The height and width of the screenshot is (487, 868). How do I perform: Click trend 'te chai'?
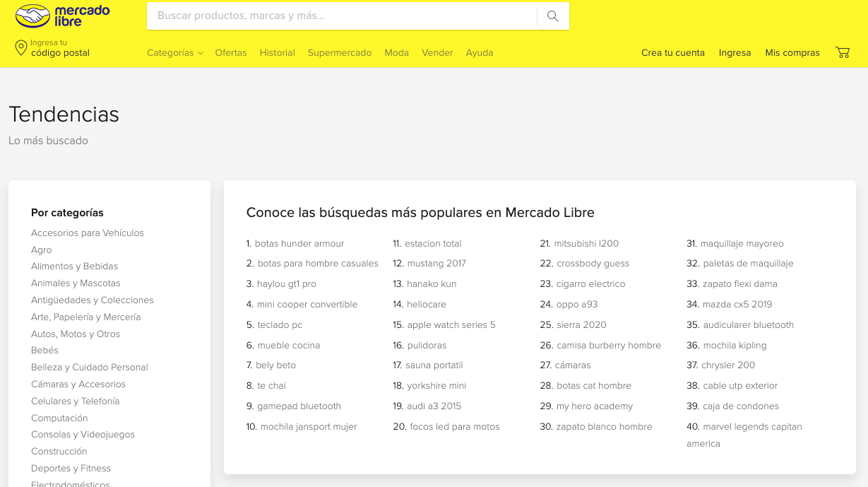pyautogui.click(x=271, y=386)
